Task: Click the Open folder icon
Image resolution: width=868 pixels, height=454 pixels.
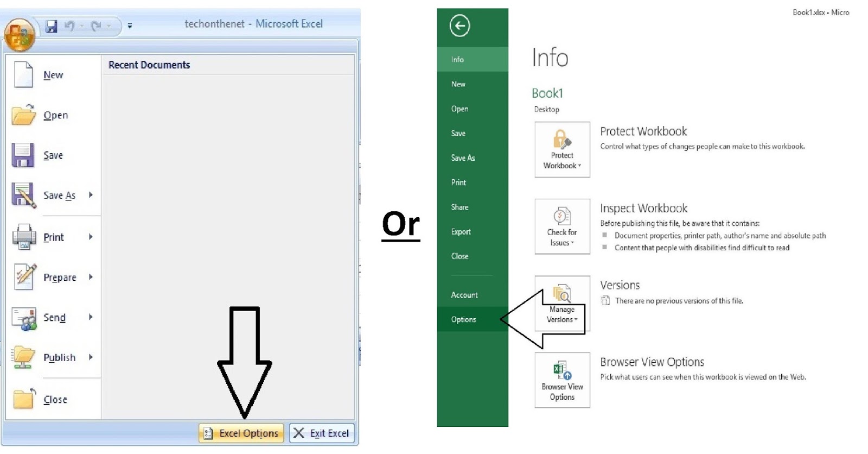Action: 24,115
